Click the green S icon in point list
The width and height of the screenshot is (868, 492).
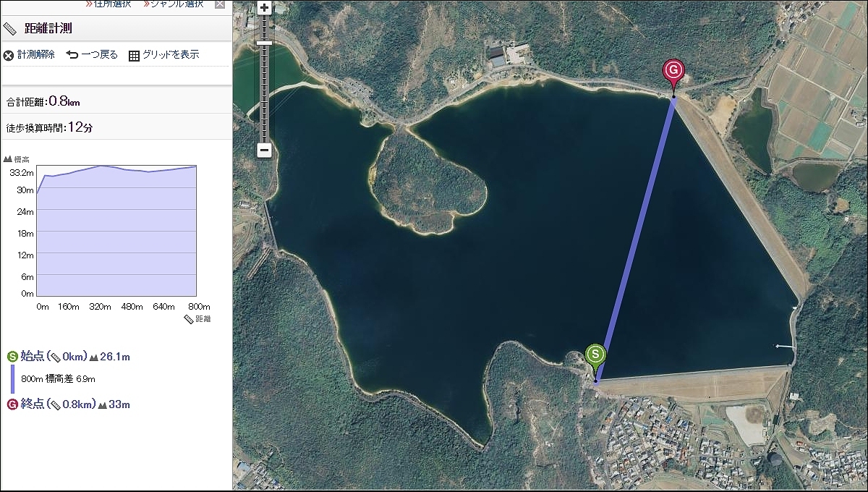click(x=12, y=357)
